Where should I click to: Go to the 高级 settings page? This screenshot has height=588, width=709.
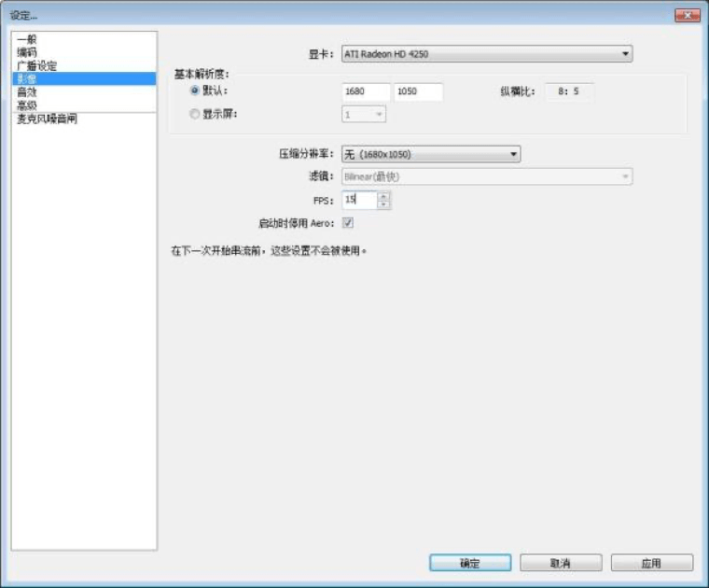(x=26, y=105)
